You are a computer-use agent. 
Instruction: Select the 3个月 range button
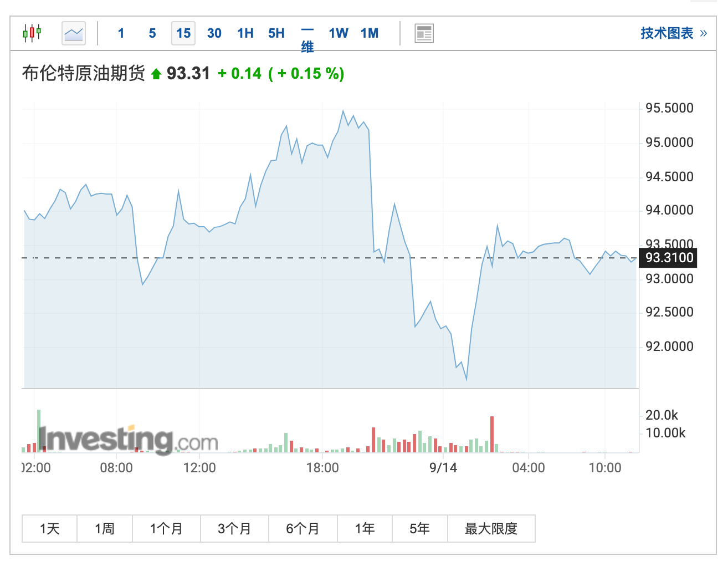234,528
